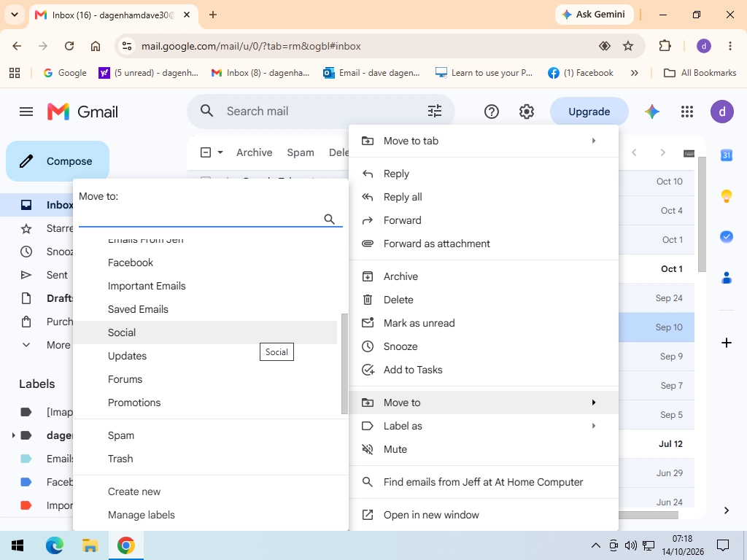Click the search magnifier in Move to box
The height and width of the screenshot is (560, 747).
coord(329,219)
